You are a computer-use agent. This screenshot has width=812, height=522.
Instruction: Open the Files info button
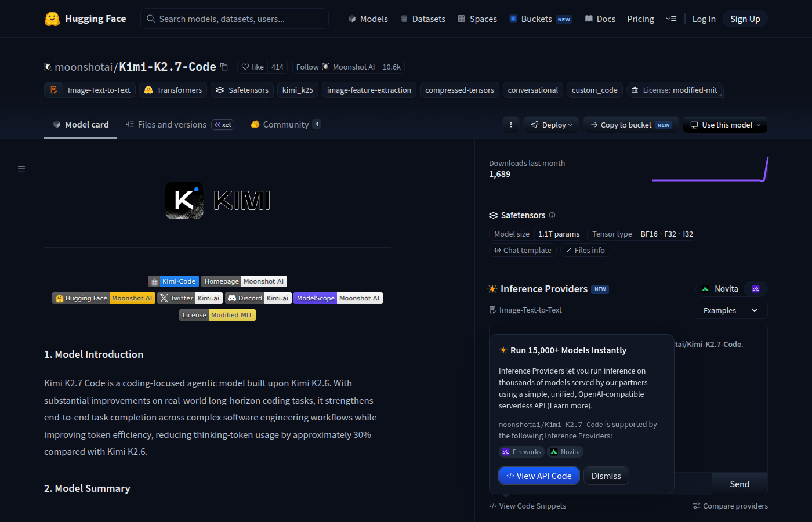point(585,250)
